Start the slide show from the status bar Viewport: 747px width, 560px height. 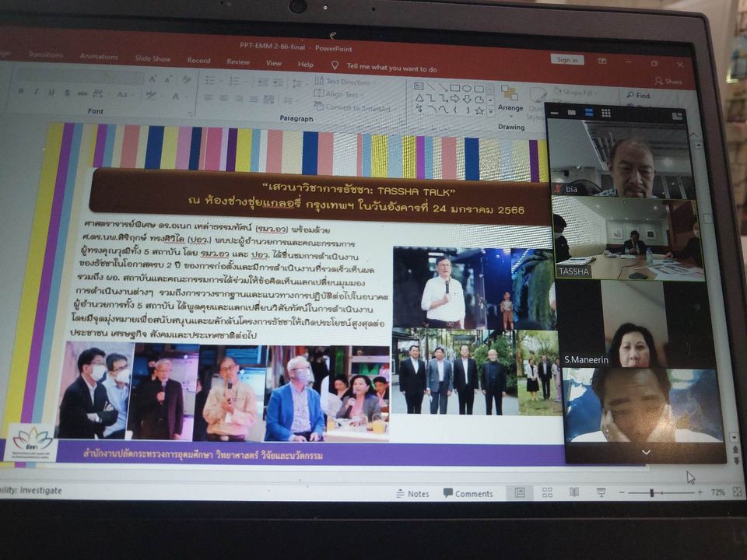point(601,492)
